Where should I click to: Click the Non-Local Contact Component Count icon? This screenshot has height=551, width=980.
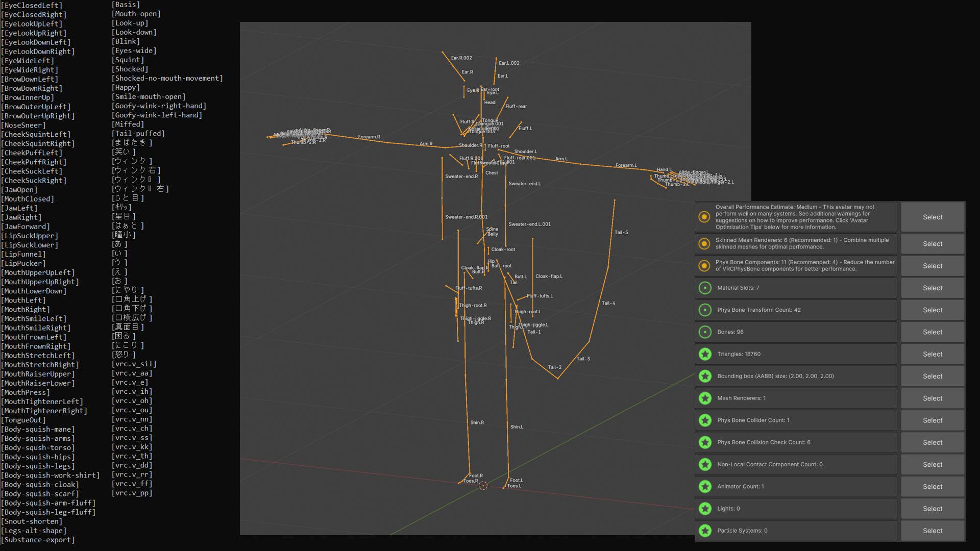click(705, 464)
